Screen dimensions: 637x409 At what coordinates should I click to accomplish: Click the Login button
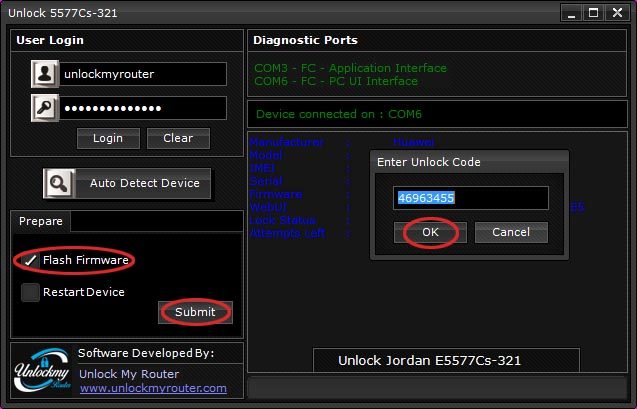coord(108,138)
